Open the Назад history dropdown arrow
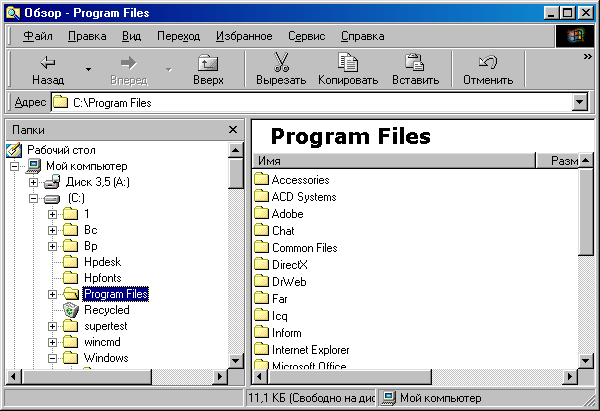This screenshot has width=600, height=411. (88, 69)
